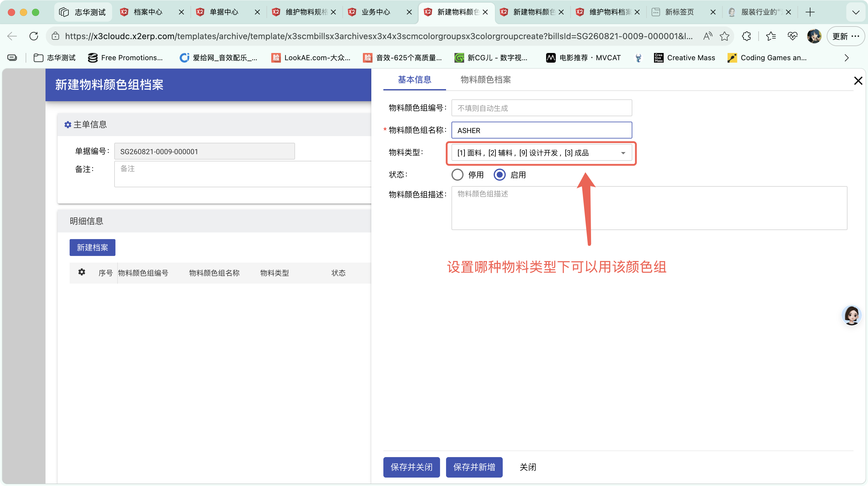Open the floating assistant avatar
The width and height of the screenshot is (868, 486).
coord(851,315)
